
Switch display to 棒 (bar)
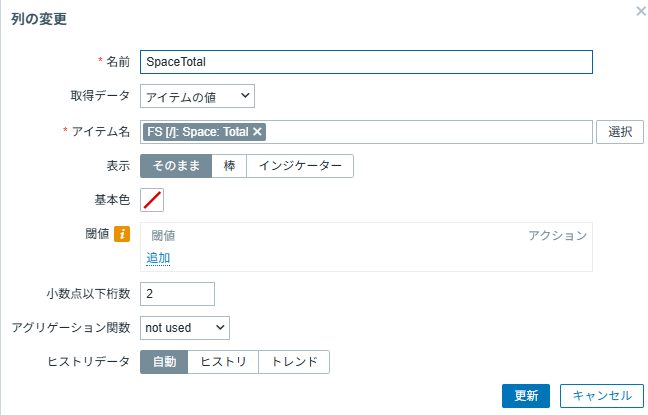(229, 166)
